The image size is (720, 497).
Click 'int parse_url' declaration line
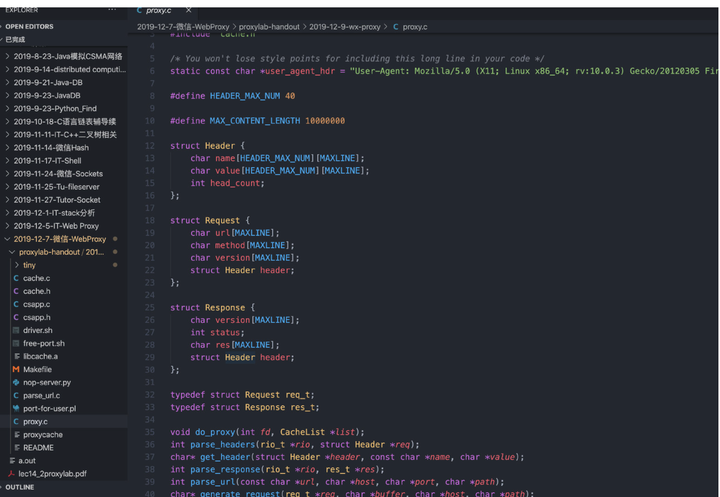337,482
